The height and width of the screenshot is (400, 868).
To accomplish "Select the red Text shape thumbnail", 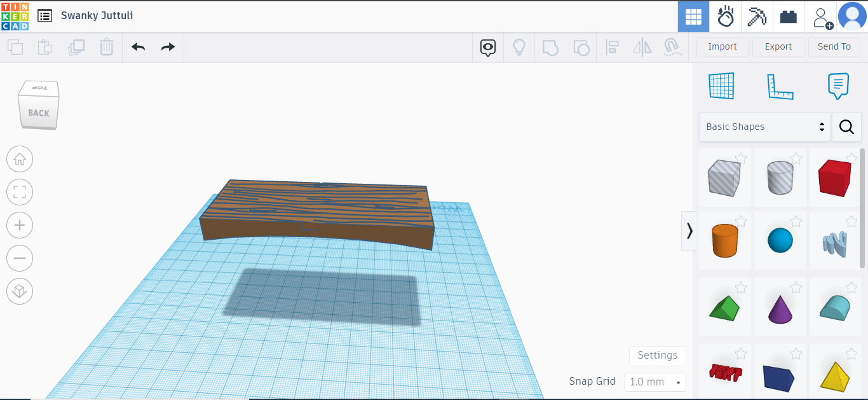I will (725, 375).
